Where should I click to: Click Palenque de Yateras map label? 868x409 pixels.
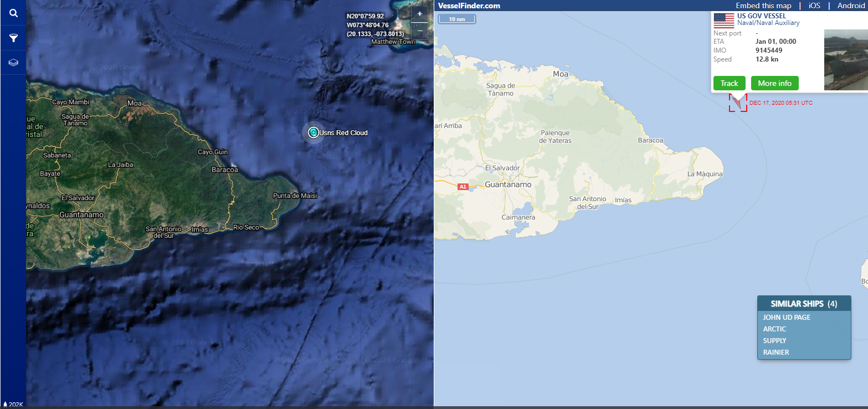[x=554, y=137]
